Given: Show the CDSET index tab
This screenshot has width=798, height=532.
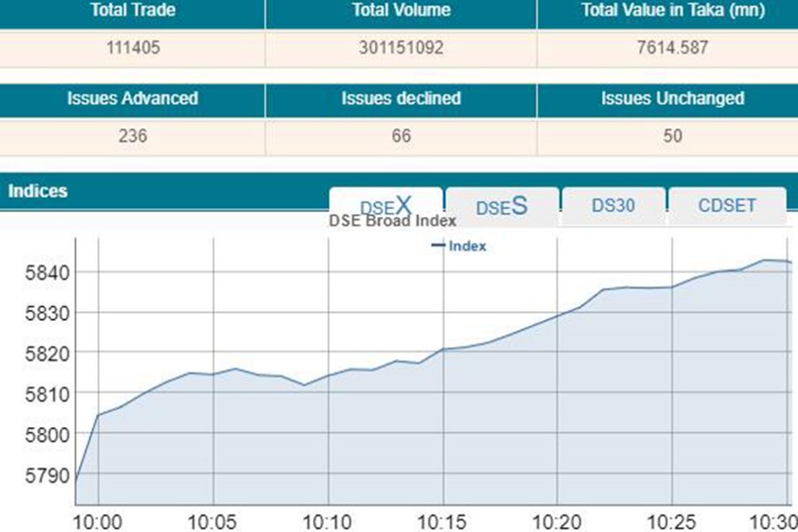Looking at the screenshot, I should coord(727,206).
